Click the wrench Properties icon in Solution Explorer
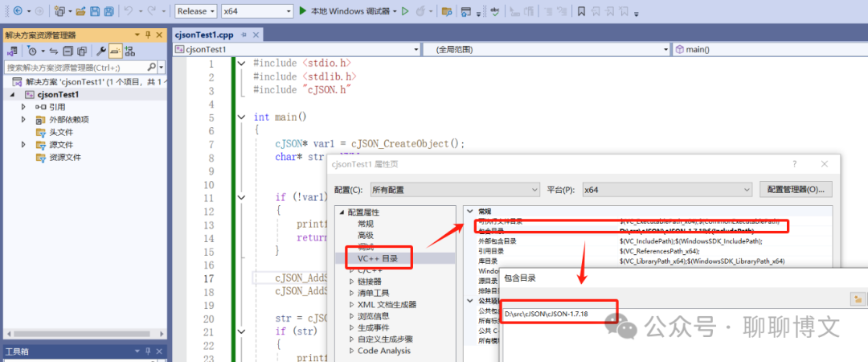This screenshot has height=362, width=868. point(101,51)
